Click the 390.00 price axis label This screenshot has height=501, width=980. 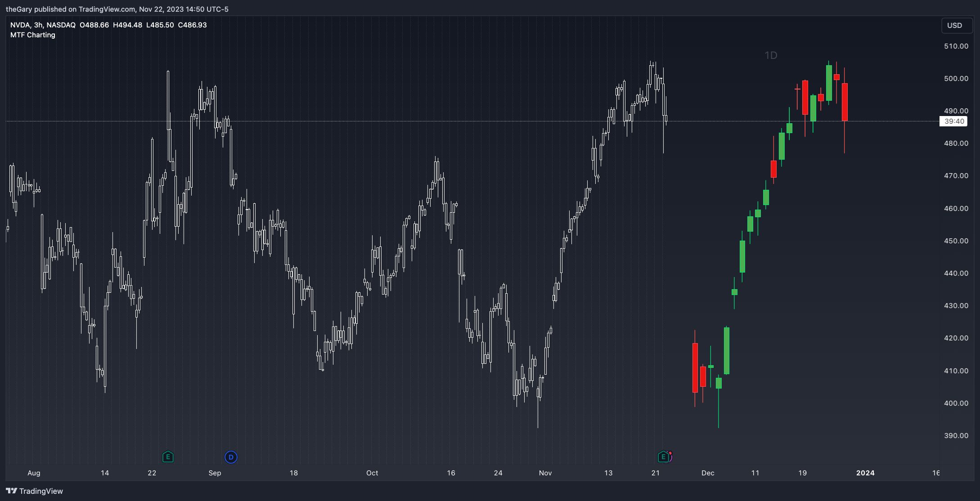956,436
